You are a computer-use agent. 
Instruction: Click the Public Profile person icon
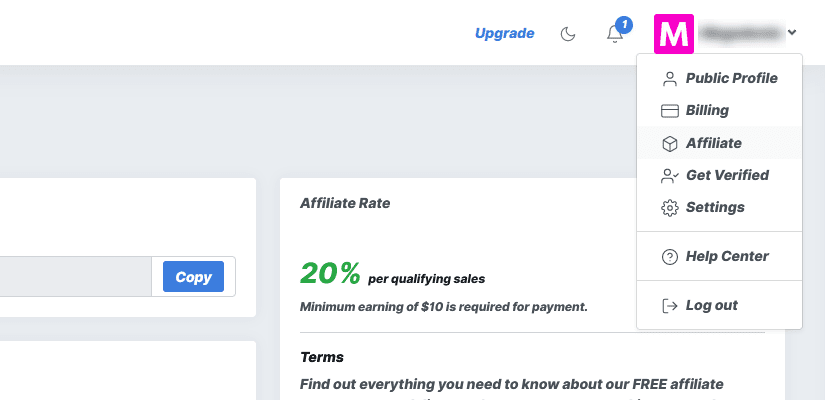(669, 79)
